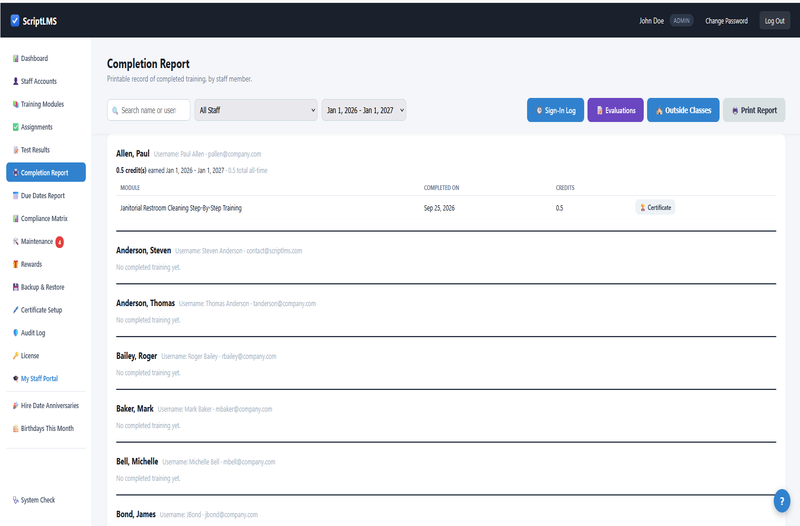Click the printer icon on Print Report

point(735,111)
